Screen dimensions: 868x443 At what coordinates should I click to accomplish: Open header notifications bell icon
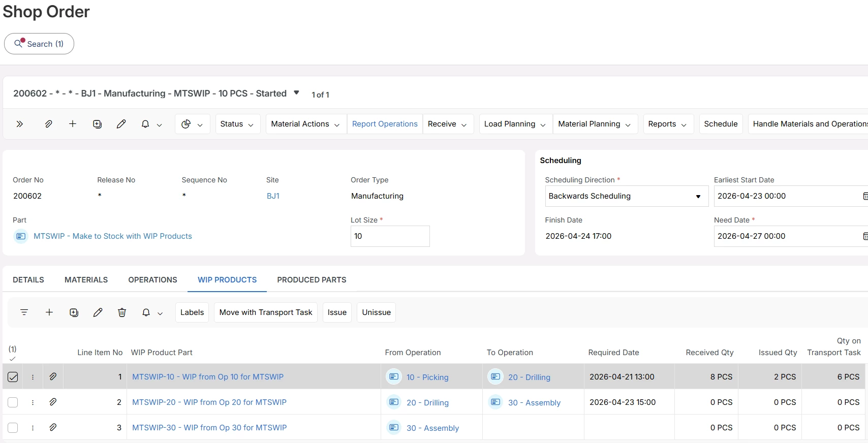pyautogui.click(x=145, y=124)
